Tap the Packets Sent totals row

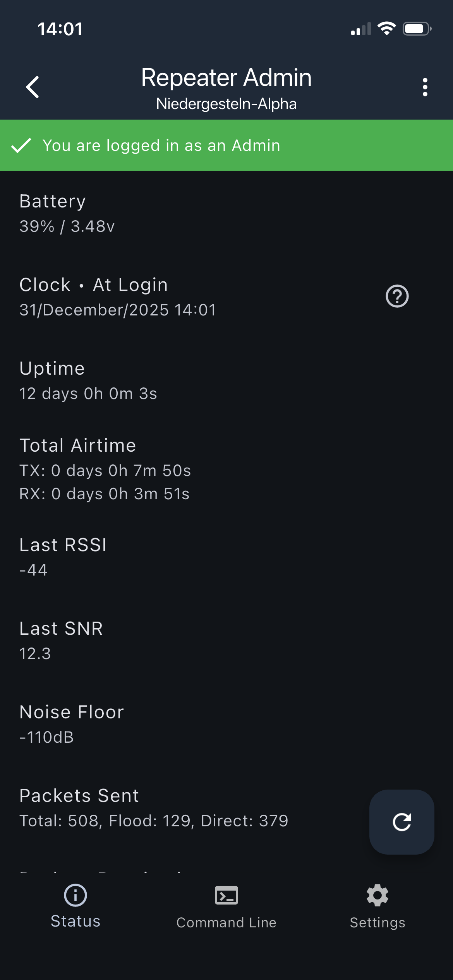click(x=154, y=821)
